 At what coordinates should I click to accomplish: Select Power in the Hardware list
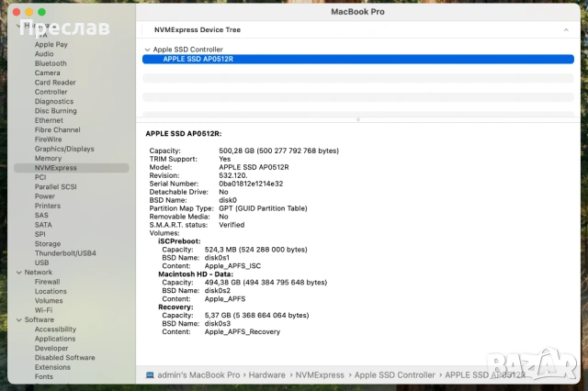(x=45, y=196)
